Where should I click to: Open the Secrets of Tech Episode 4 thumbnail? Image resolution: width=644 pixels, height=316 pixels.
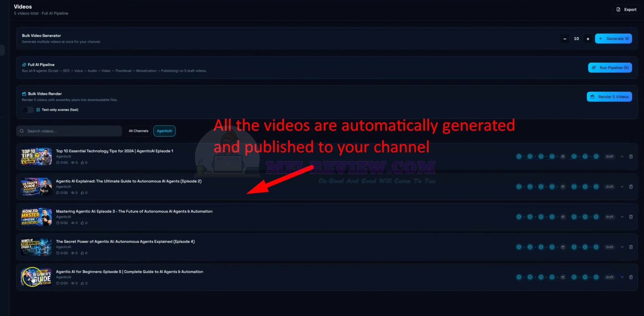tap(36, 247)
